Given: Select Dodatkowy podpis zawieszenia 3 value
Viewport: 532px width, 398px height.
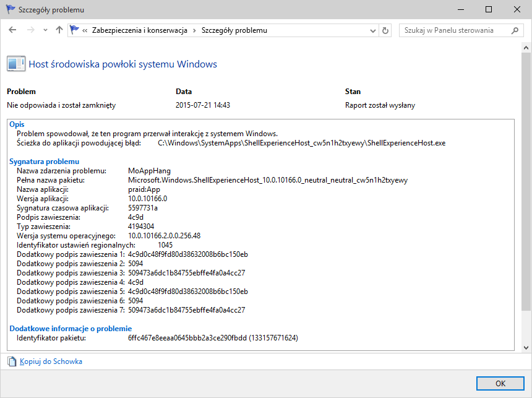Looking at the screenshot, I should pos(187,273).
